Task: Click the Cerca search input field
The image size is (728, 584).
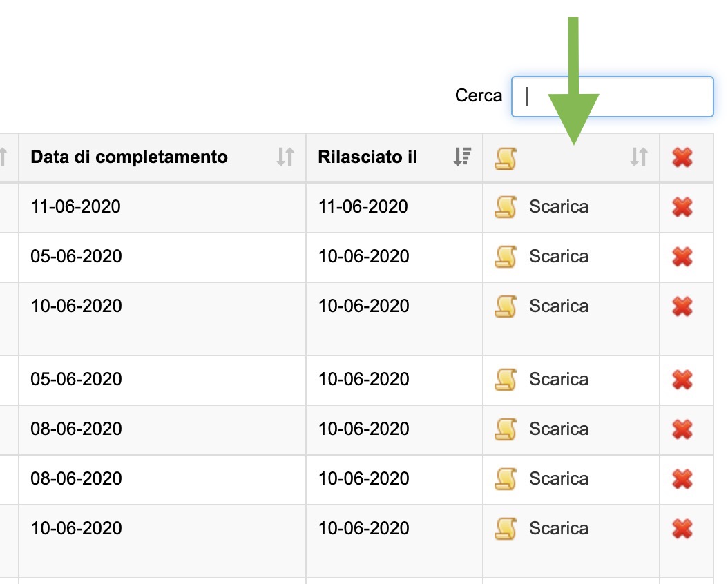Action: (x=612, y=97)
